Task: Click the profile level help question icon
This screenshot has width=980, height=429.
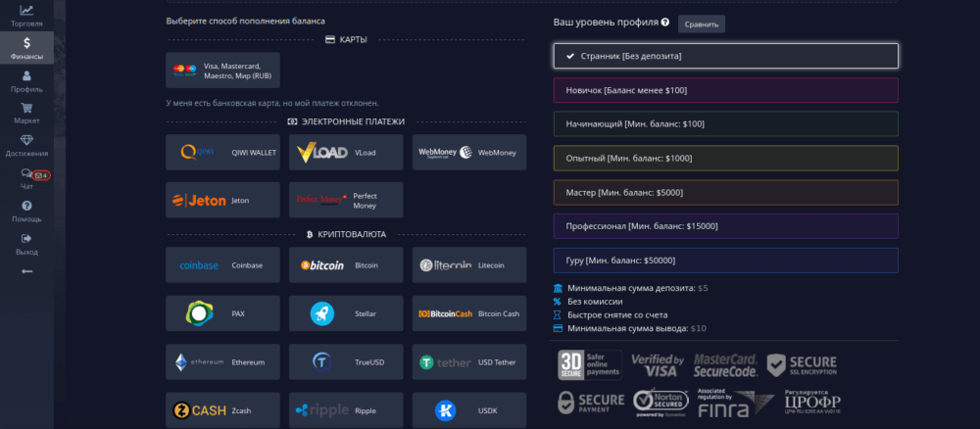Action: [665, 23]
